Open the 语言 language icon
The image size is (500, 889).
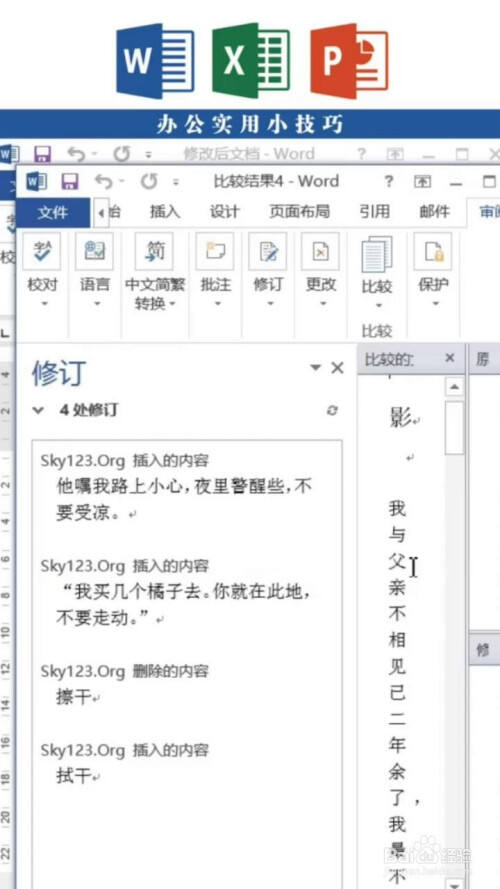pyautogui.click(x=94, y=251)
